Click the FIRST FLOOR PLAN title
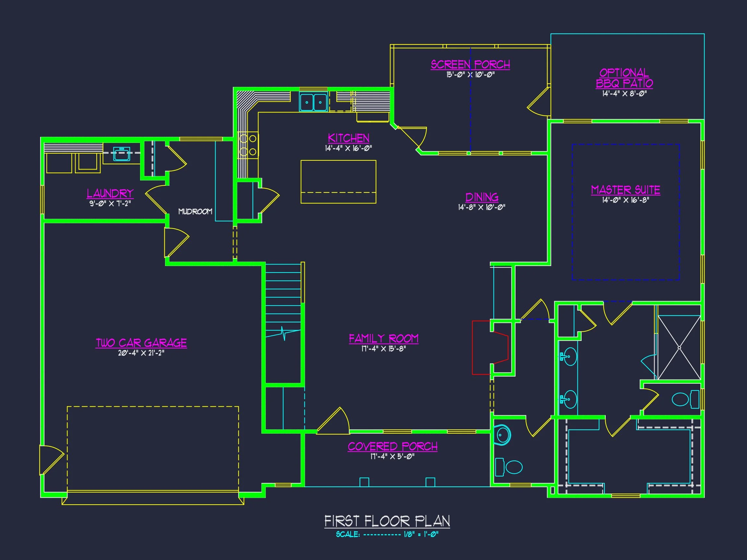This screenshot has width=747, height=560. click(387, 521)
